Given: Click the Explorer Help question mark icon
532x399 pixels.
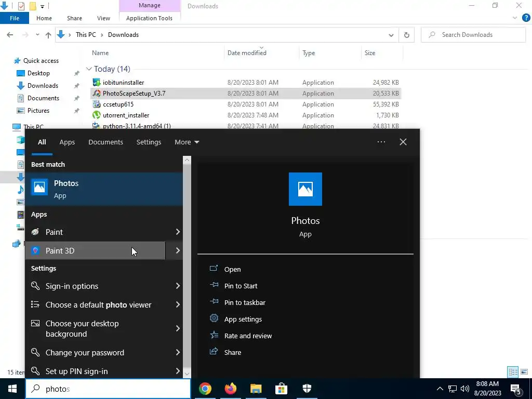Looking at the screenshot, I should (526, 18).
